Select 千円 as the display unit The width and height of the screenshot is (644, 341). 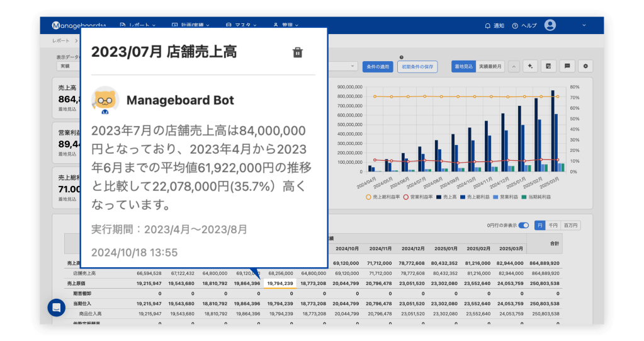click(552, 226)
